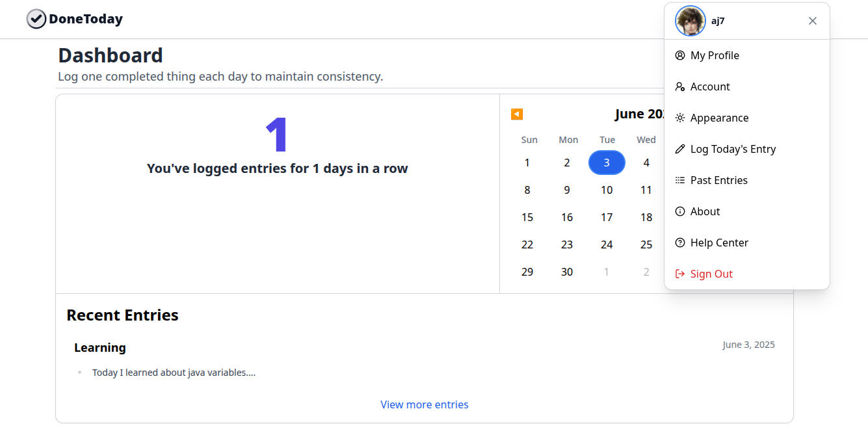Click the Account settings icon
The width and height of the screenshot is (868, 435).
click(x=680, y=86)
